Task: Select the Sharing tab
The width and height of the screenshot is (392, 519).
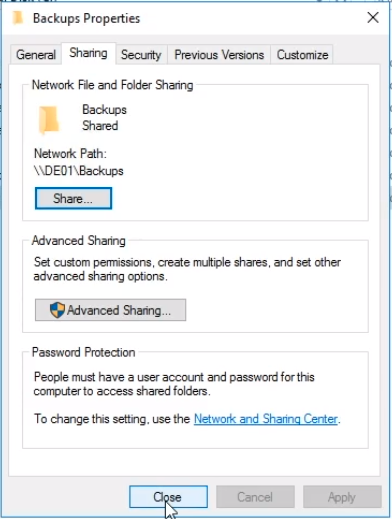Action: [88, 53]
